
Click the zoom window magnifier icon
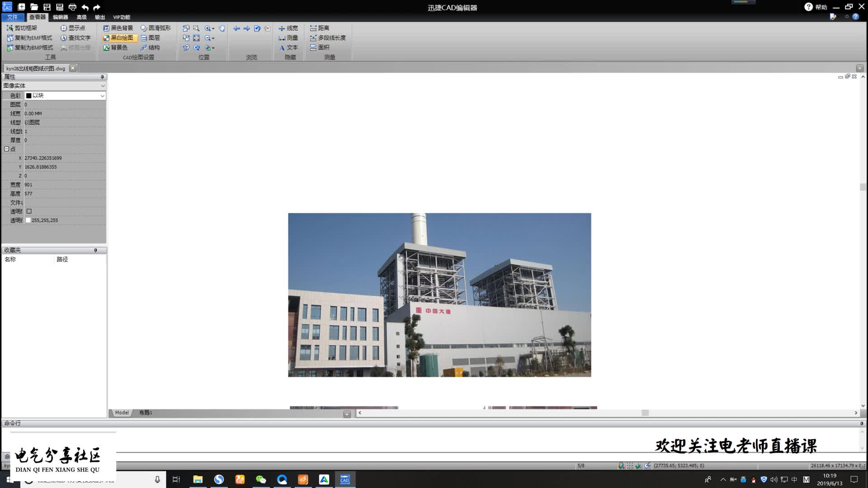tap(196, 28)
